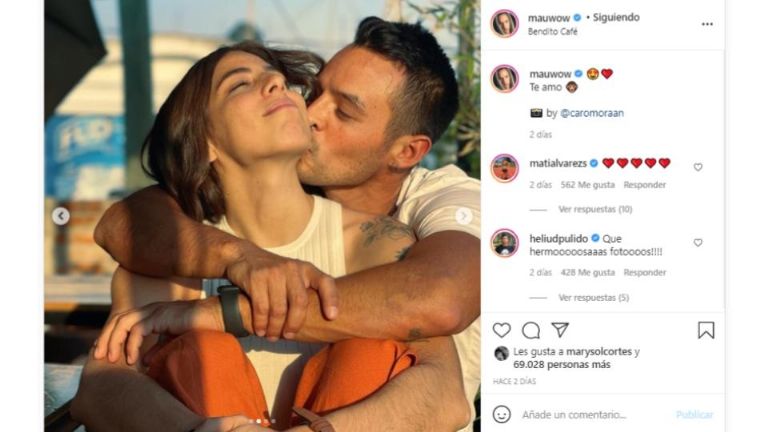
Task: Share post via paper plane icon
Action: (x=560, y=330)
